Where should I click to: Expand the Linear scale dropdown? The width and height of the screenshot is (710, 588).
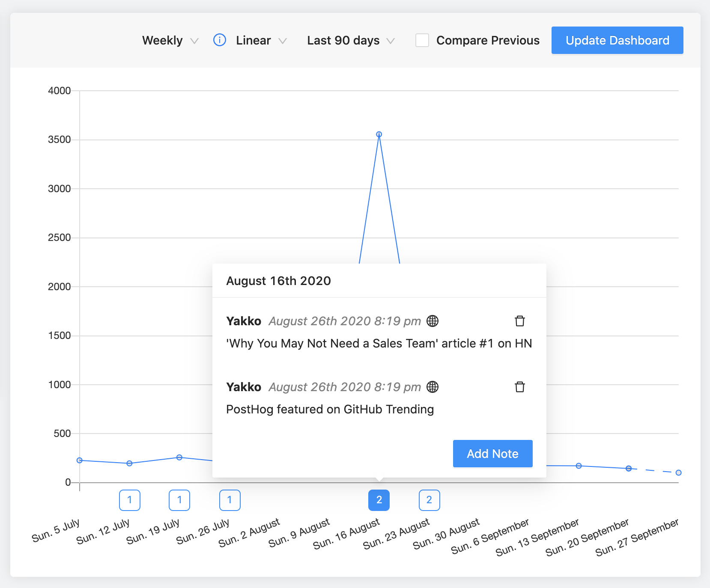[261, 41]
